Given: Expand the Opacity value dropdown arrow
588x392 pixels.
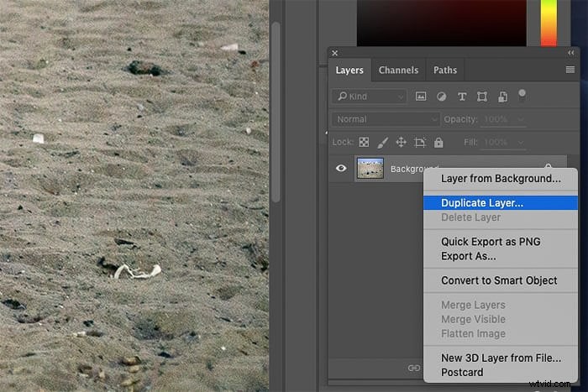Looking at the screenshot, I should (x=521, y=119).
